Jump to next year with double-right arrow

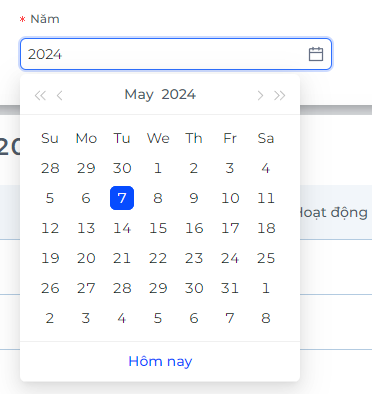(280, 95)
